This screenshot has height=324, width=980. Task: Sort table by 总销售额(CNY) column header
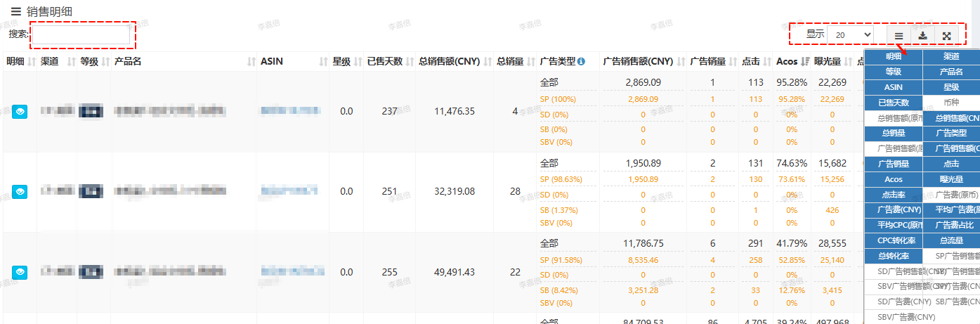(x=449, y=62)
